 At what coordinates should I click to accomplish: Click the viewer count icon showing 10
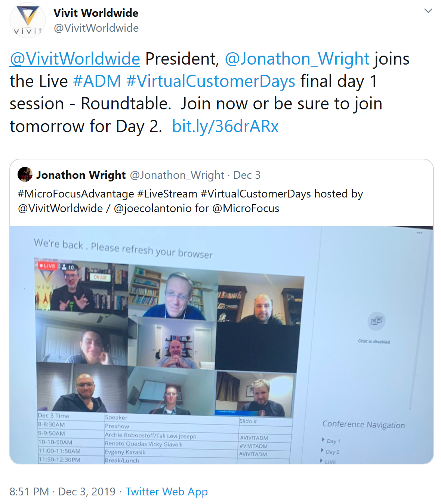coord(68,267)
